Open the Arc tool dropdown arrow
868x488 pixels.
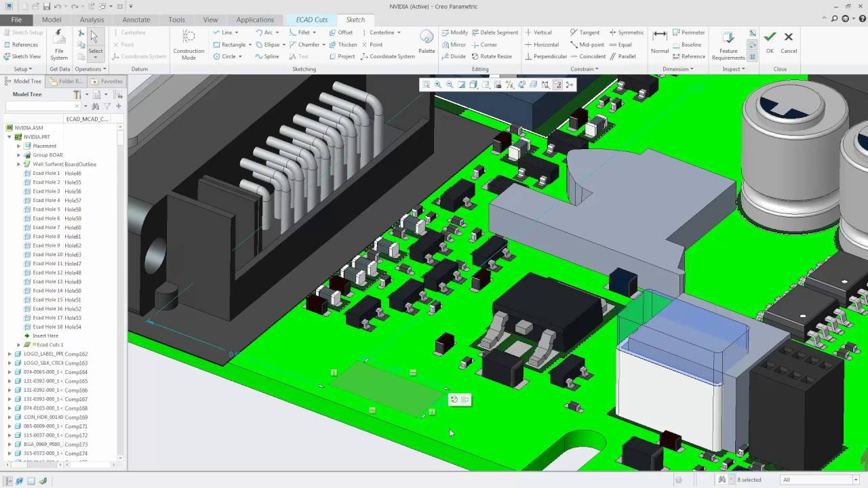pyautogui.click(x=277, y=33)
